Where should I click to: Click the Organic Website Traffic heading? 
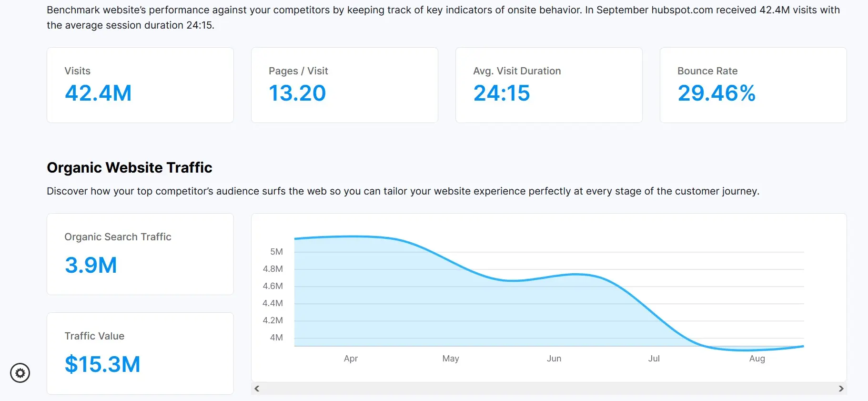tap(129, 167)
